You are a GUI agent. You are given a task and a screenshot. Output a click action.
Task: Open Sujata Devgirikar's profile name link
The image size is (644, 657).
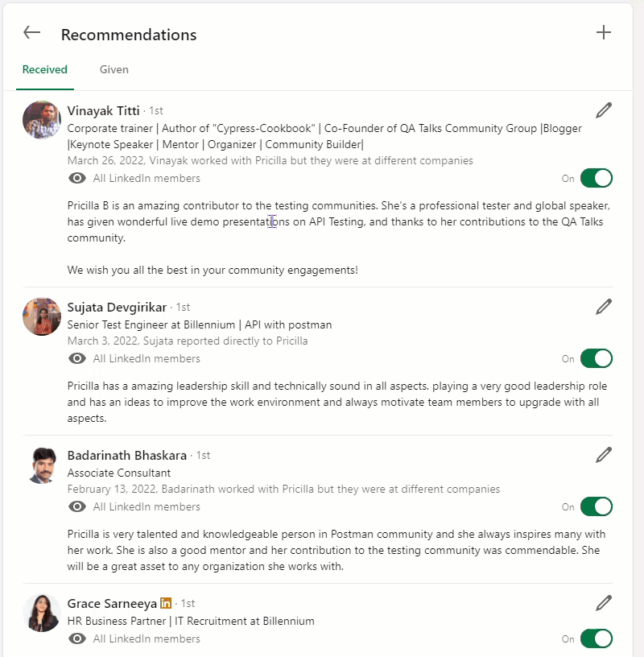(117, 307)
